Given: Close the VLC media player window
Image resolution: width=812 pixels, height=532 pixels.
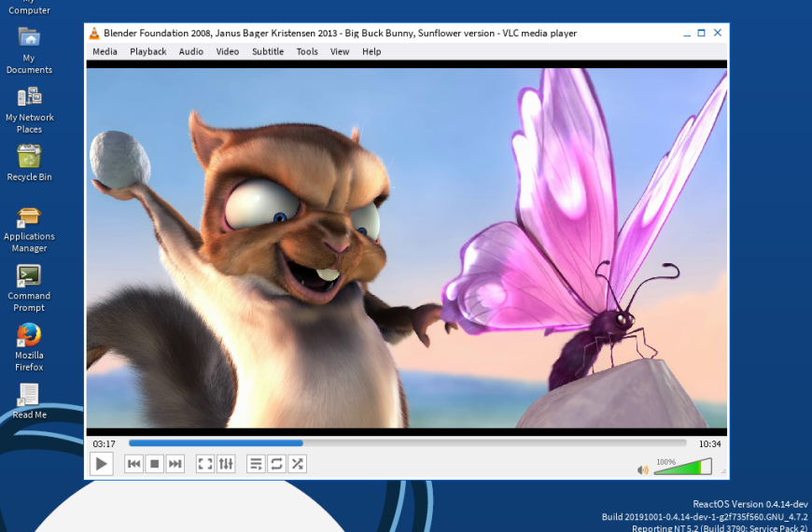Looking at the screenshot, I should (717, 33).
